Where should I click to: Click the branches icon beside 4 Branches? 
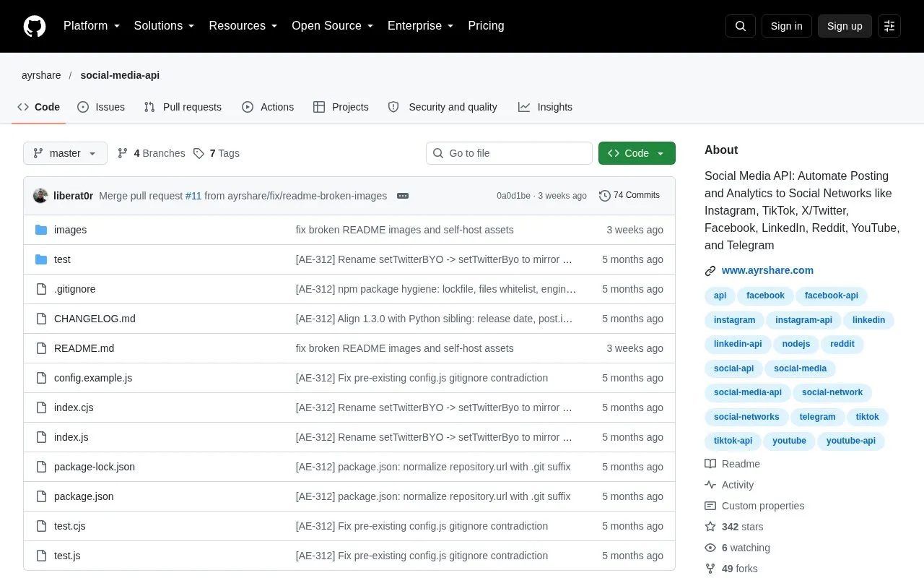(x=123, y=153)
